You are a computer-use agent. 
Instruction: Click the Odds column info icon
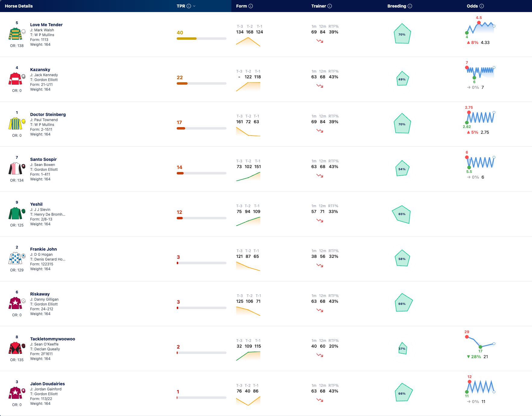pyautogui.click(x=482, y=6)
